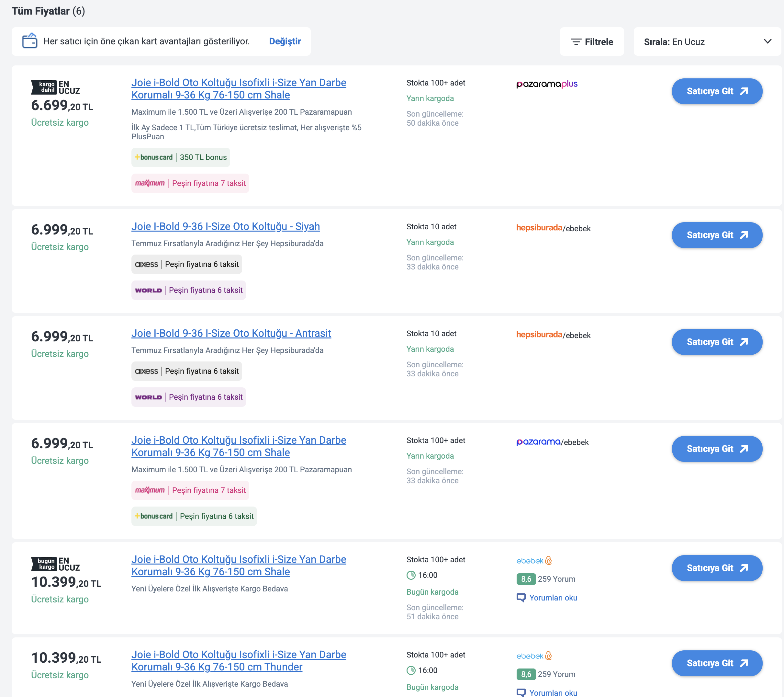784x697 pixels.
Task: Click the Değiştir link
Action: [x=285, y=41]
